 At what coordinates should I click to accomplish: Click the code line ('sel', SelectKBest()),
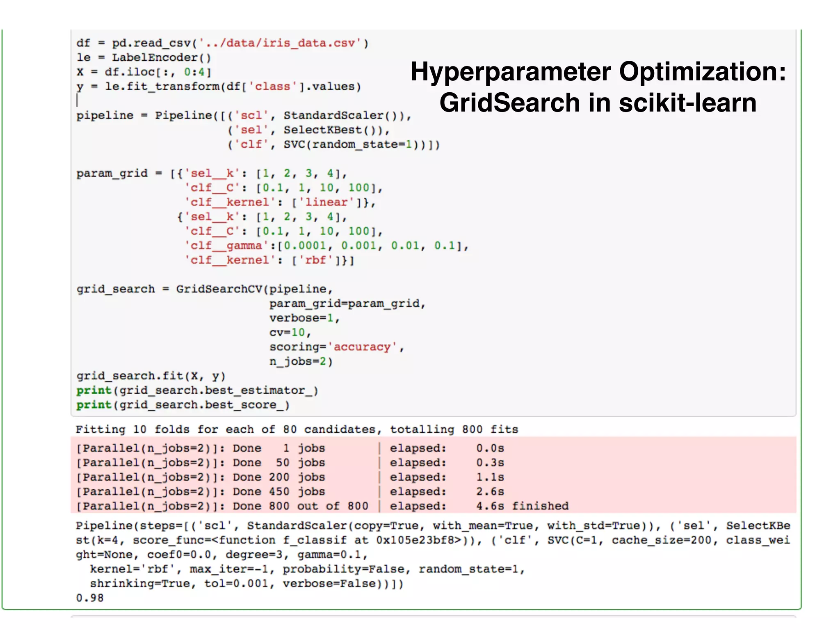click(309, 130)
